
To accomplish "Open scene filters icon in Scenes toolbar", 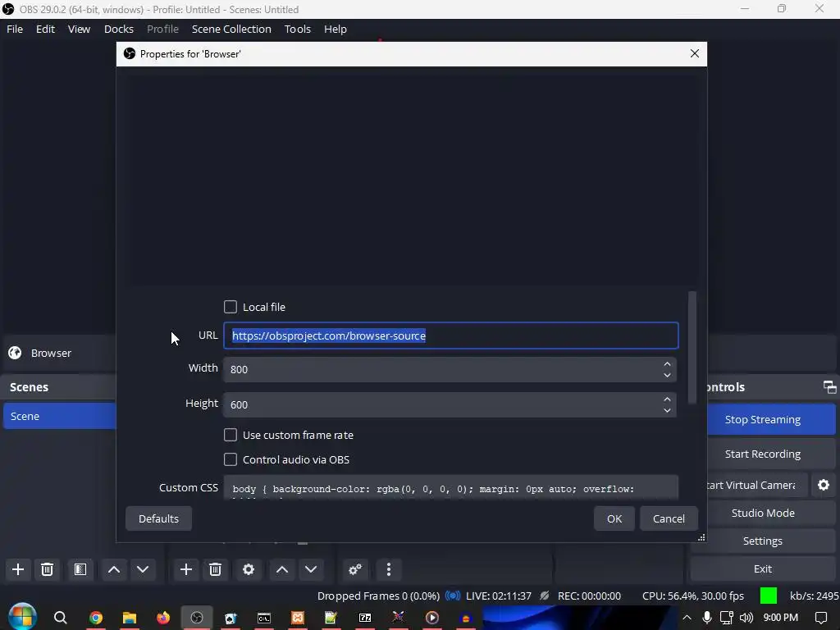I will click(x=80, y=569).
